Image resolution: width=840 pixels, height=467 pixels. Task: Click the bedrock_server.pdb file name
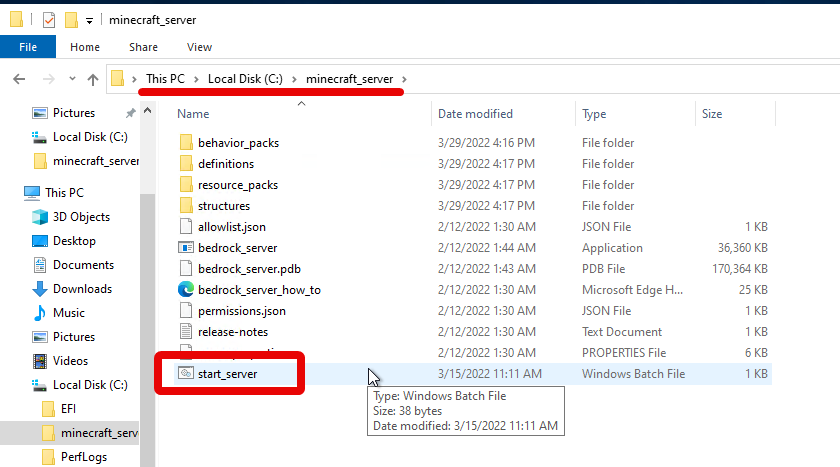click(x=249, y=269)
